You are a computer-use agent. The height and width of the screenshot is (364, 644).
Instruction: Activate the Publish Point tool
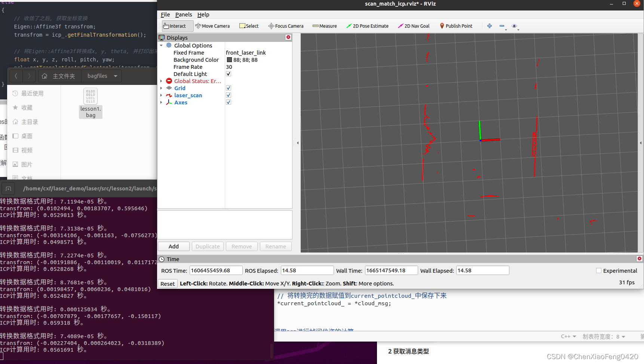point(456,26)
